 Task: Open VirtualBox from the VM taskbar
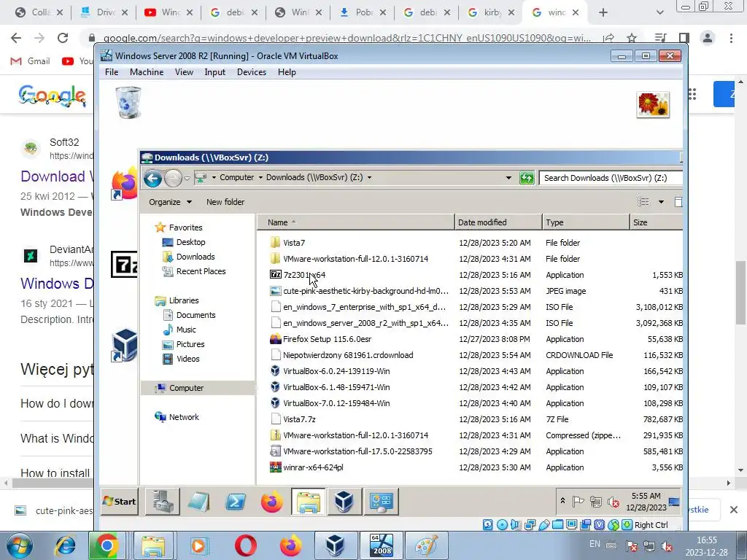pos(344,502)
